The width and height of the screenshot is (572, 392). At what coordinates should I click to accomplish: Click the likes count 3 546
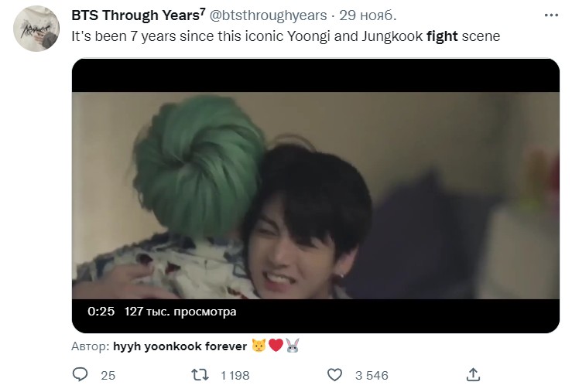pyautogui.click(x=372, y=376)
